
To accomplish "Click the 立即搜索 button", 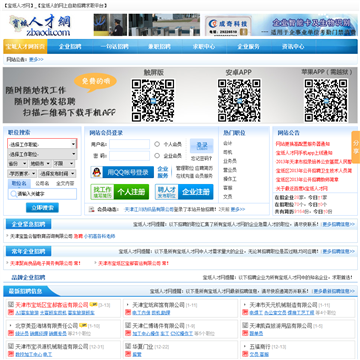I will [x=42, y=208].
